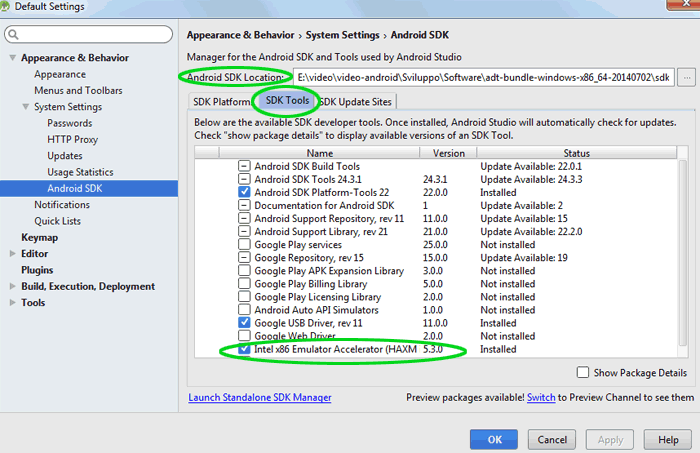Click OK button

point(494,440)
